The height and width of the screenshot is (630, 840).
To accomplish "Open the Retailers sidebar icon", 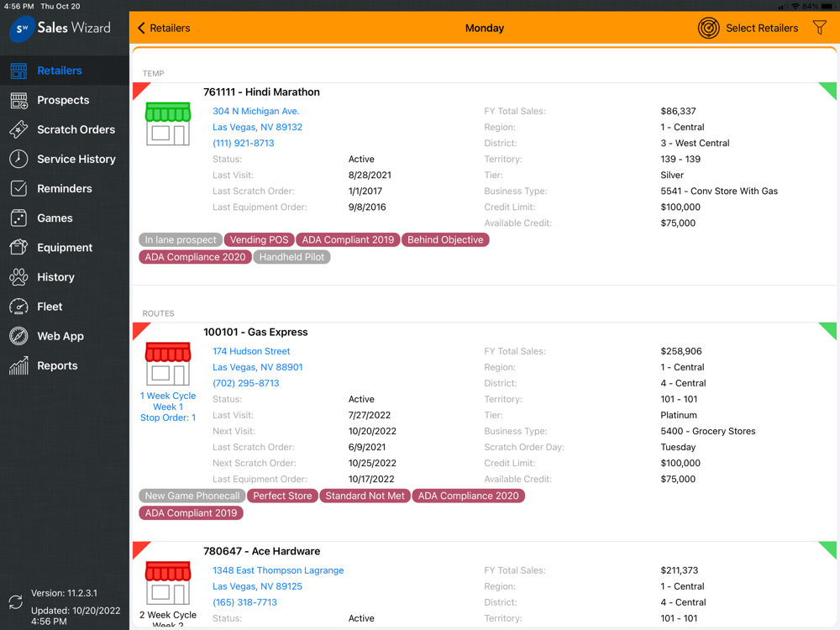I will pyautogui.click(x=18, y=71).
